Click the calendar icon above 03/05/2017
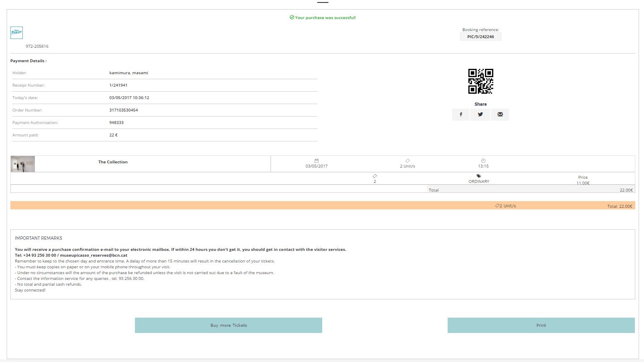 316,160
